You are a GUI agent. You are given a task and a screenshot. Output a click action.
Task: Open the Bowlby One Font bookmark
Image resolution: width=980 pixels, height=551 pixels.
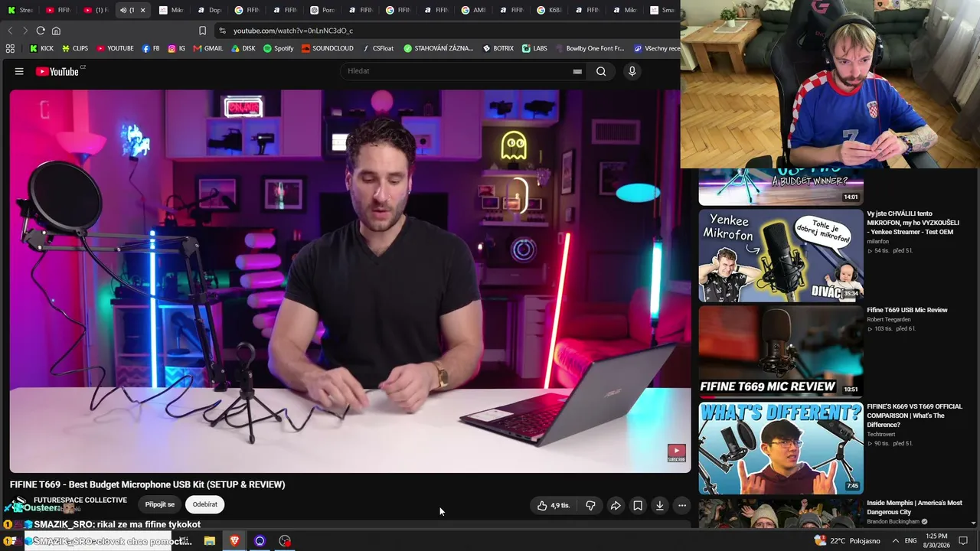point(590,48)
